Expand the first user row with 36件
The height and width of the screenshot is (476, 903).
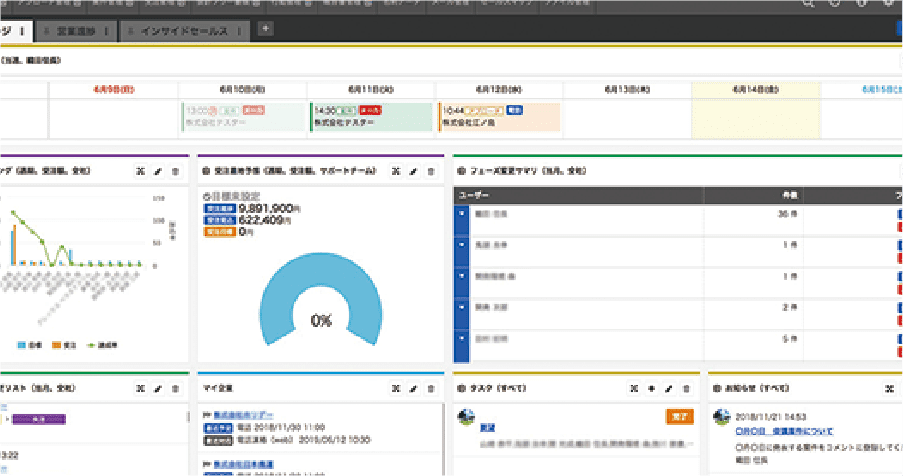(x=462, y=213)
